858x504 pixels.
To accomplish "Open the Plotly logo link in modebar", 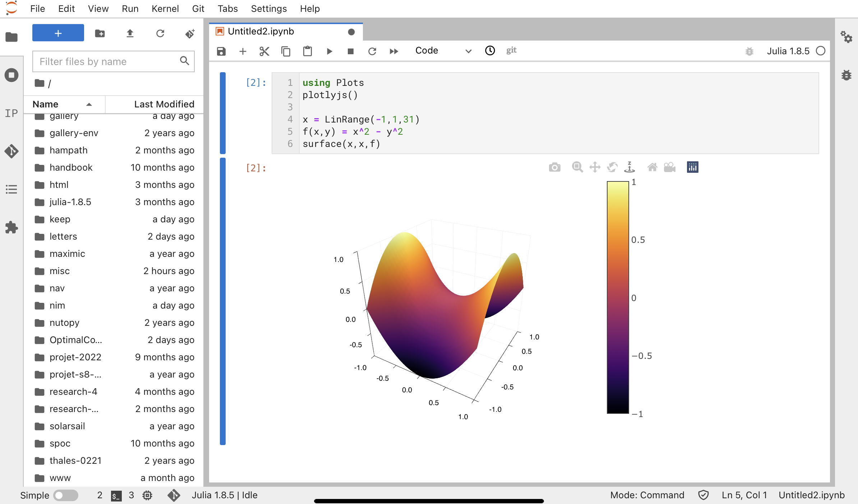I will pos(692,167).
